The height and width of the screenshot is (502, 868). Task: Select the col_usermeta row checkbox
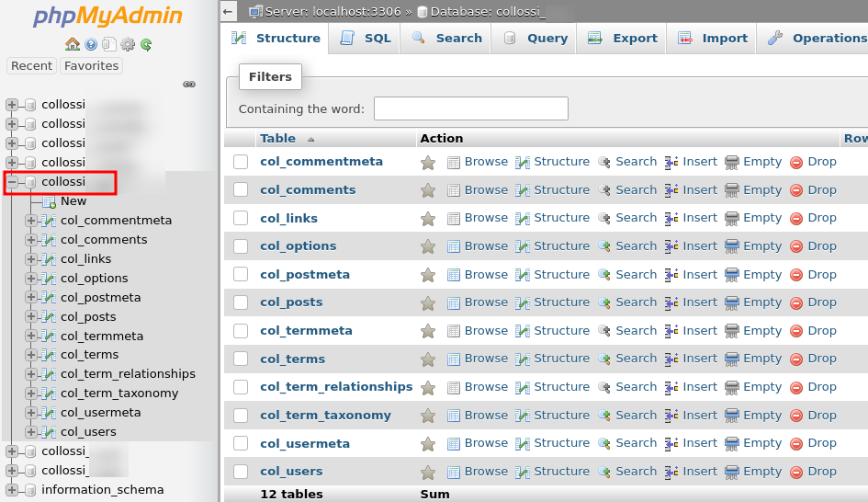pos(241,443)
